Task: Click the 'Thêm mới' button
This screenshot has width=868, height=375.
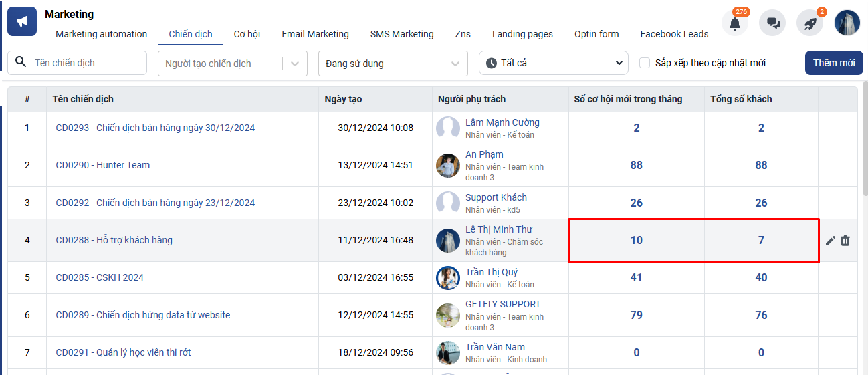Action: coord(833,63)
